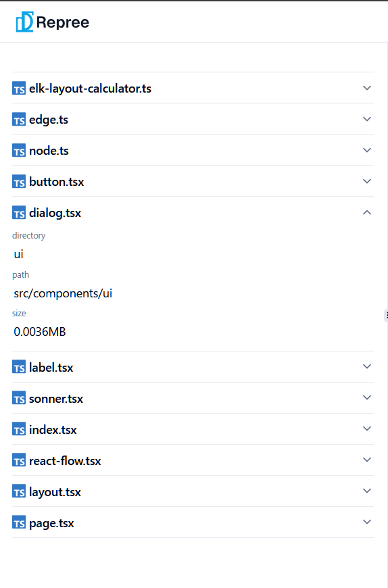Click the src/components/ui path value
The width and height of the screenshot is (388, 588).
[63, 293]
